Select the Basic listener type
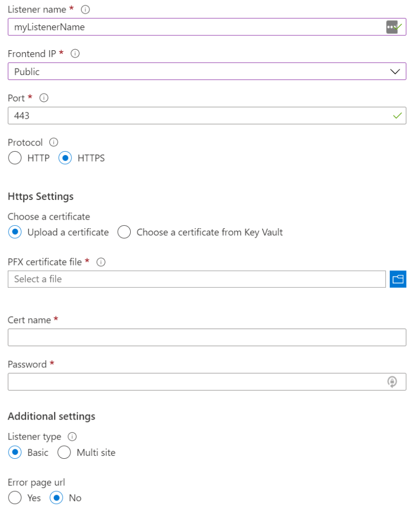420x509 pixels. [x=15, y=453]
